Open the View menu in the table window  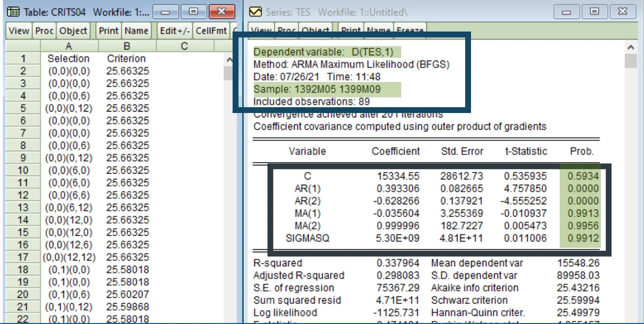[x=19, y=31]
